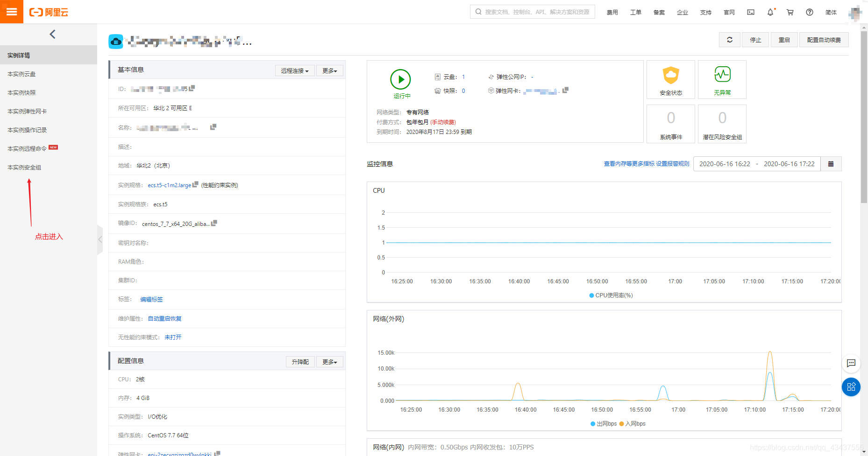Click the 自动重启恢复 link
This screenshot has width=868, height=456.
point(164,318)
